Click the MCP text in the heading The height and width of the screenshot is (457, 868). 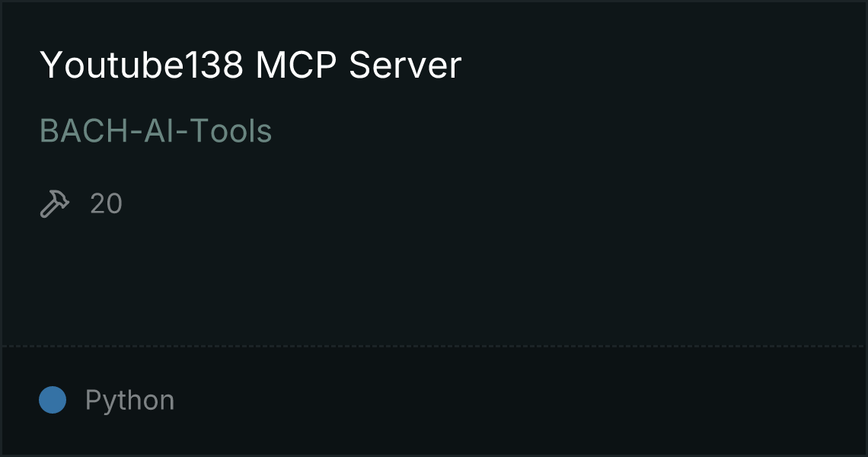(295, 66)
